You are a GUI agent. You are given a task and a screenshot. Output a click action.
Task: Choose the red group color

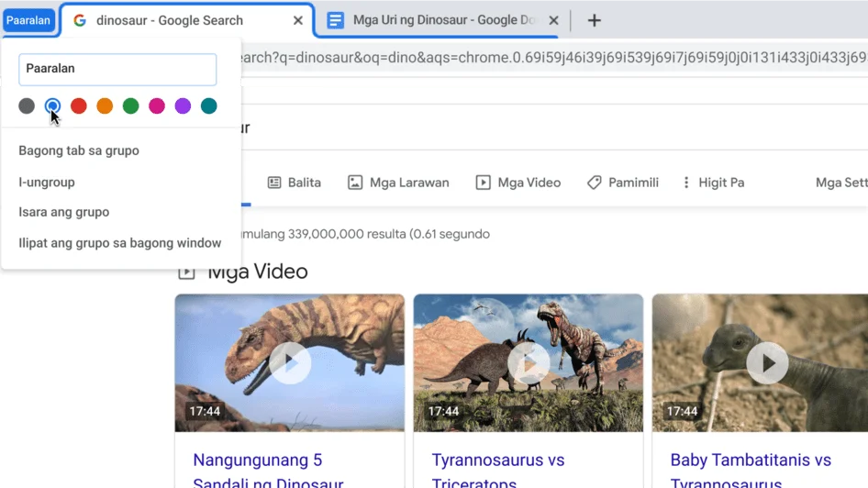click(79, 106)
